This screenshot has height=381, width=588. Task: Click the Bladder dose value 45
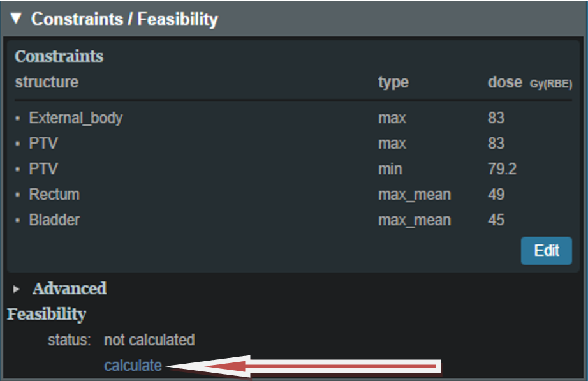[496, 220]
